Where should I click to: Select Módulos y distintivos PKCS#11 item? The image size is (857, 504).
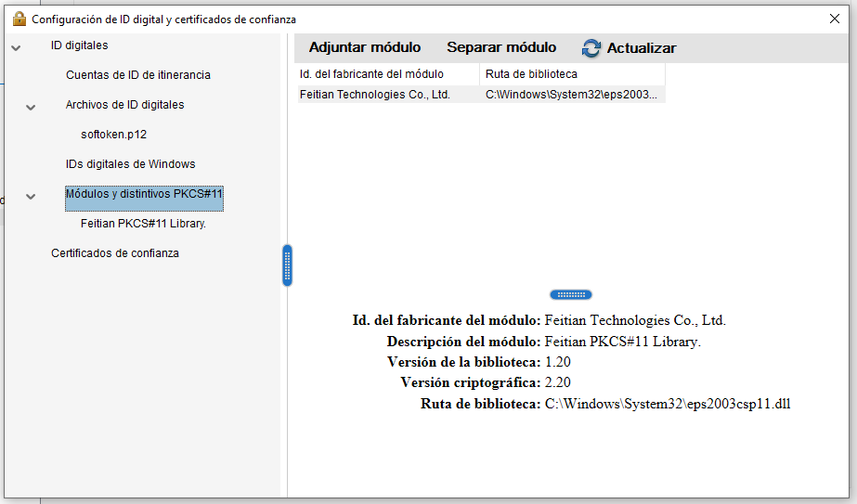144,194
